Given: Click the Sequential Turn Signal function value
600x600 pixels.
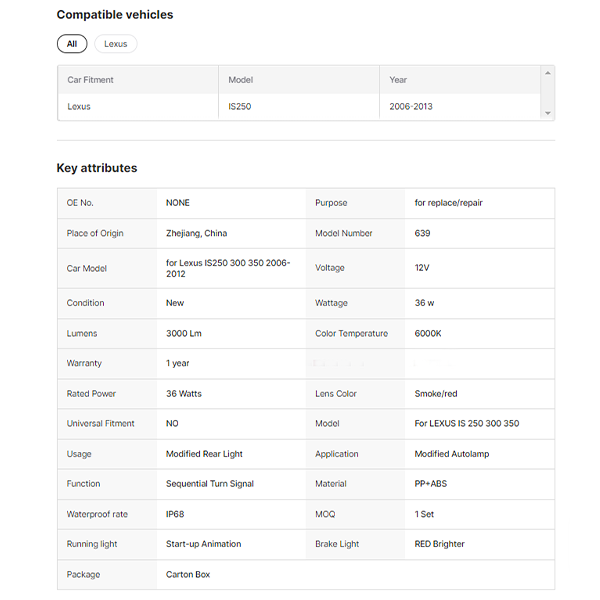Looking at the screenshot, I should click(209, 484).
